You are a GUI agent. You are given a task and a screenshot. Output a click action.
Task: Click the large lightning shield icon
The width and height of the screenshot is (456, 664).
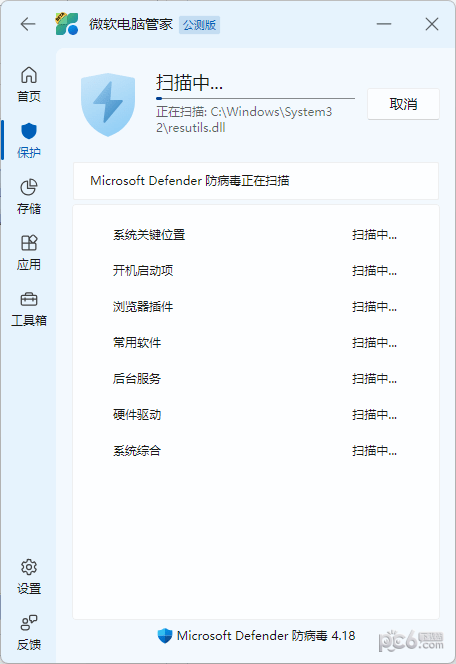(x=108, y=105)
